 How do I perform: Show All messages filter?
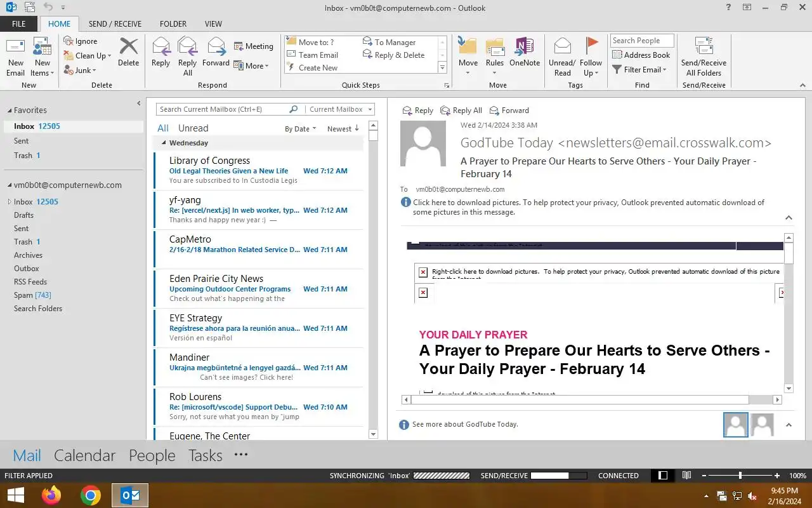click(x=163, y=128)
